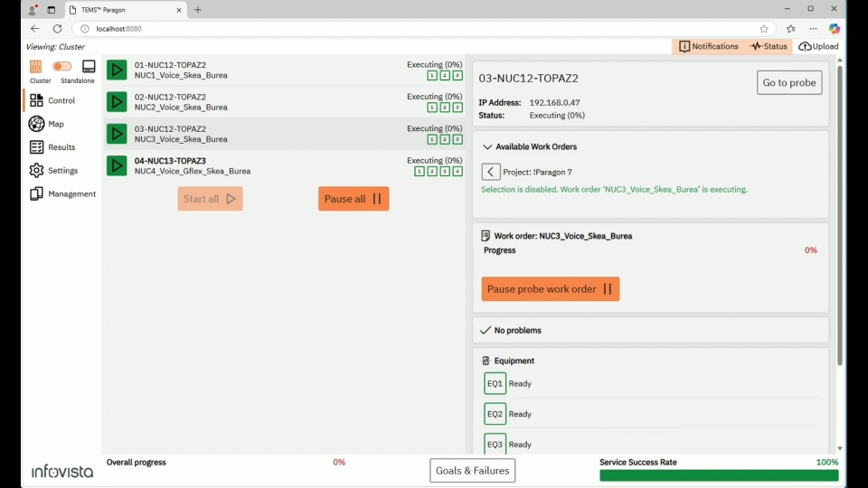868x488 pixels.
Task: Click IP address 192.168.0.47
Action: pos(554,102)
